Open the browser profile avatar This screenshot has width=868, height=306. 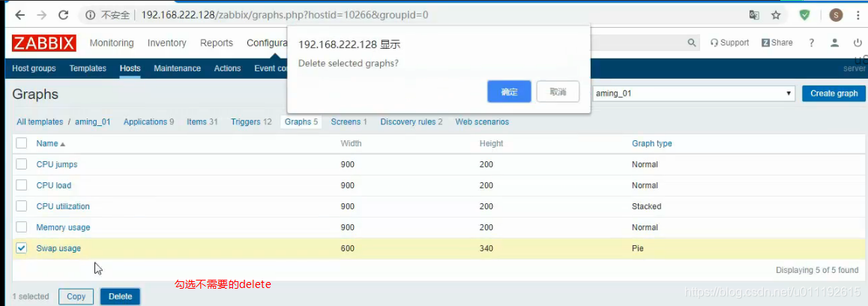click(x=835, y=15)
